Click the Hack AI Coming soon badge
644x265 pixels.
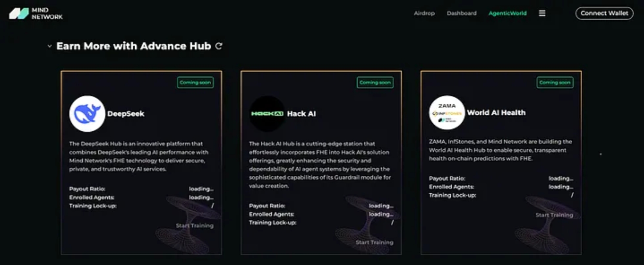(x=375, y=82)
